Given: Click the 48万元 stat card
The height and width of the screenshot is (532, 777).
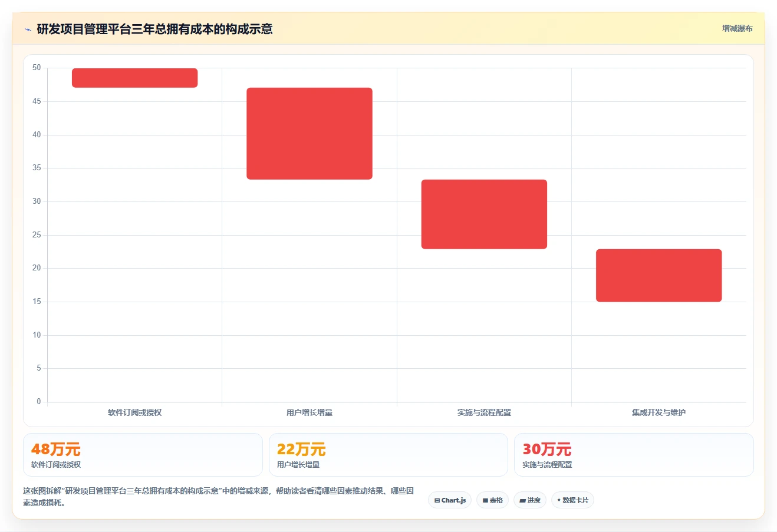Looking at the screenshot, I should (x=143, y=455).
